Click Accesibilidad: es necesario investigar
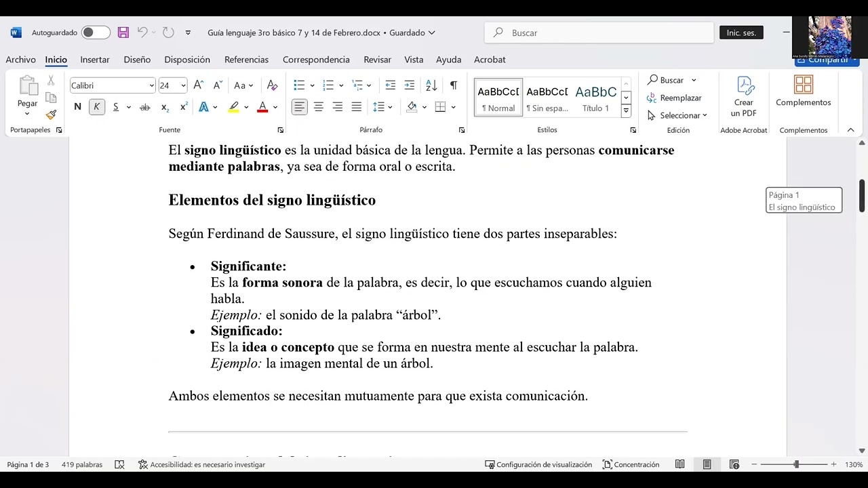868x488 pixels. pyautogui.click(x=201, y=464)
